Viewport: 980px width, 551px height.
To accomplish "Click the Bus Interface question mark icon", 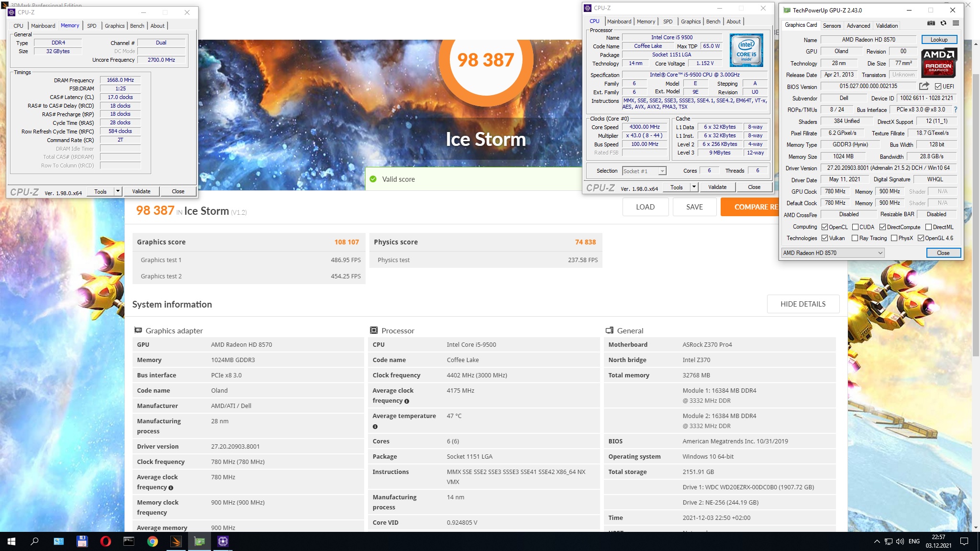I will pyautogui.click(x=956, y=110).
